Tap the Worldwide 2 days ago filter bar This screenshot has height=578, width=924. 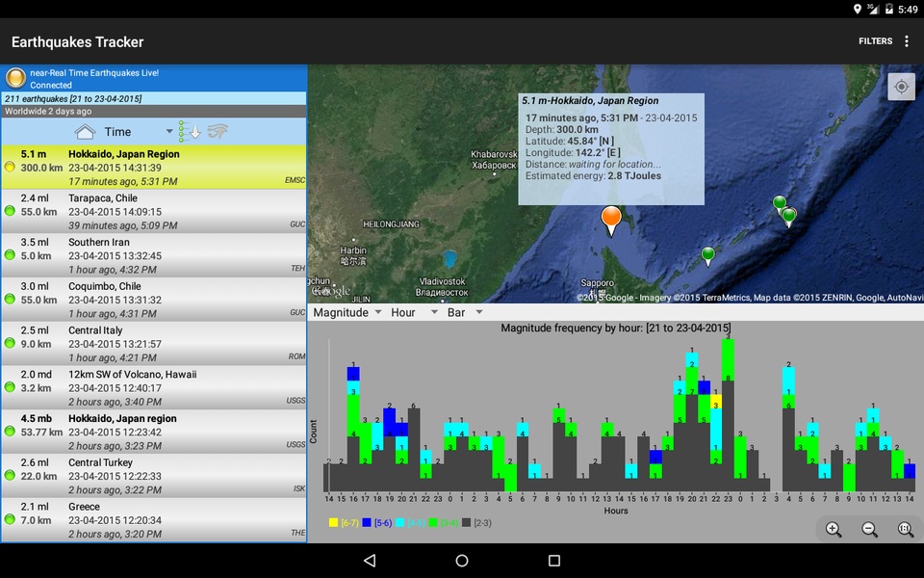[x=154, y=112]
